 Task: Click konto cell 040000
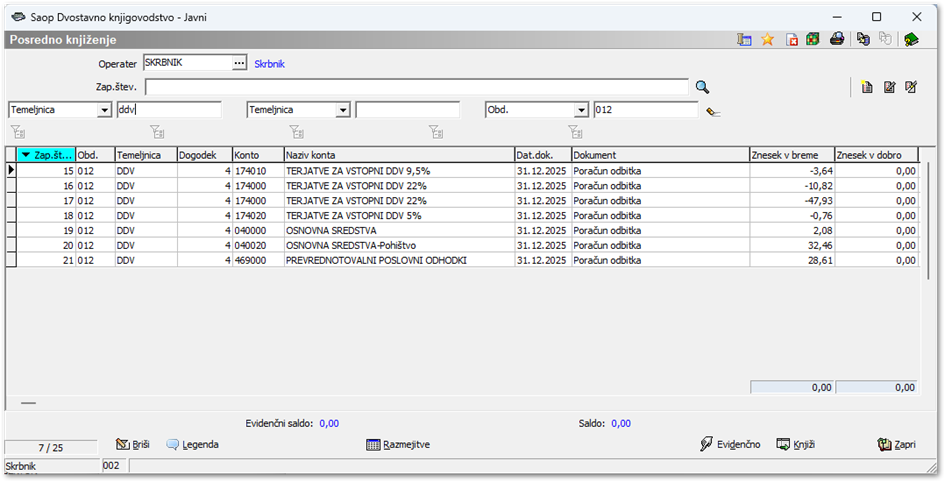tap(258, 231)
